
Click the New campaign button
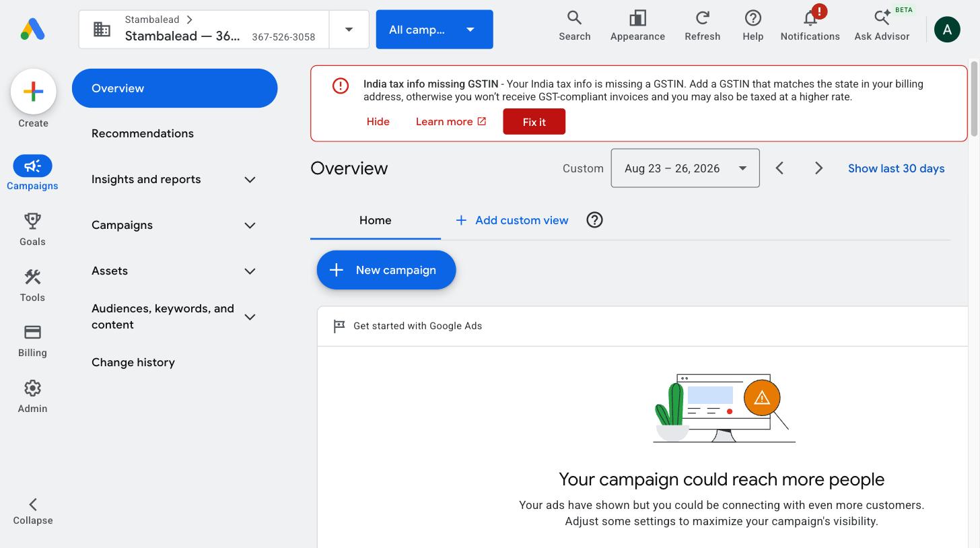(386, 270)
